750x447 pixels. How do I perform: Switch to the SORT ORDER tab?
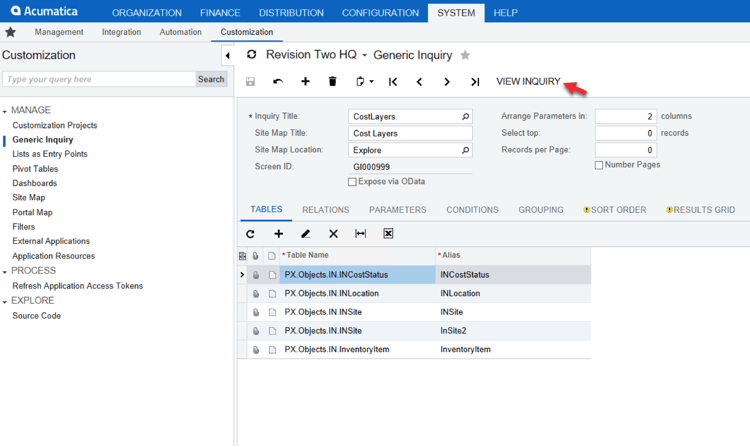615,210
